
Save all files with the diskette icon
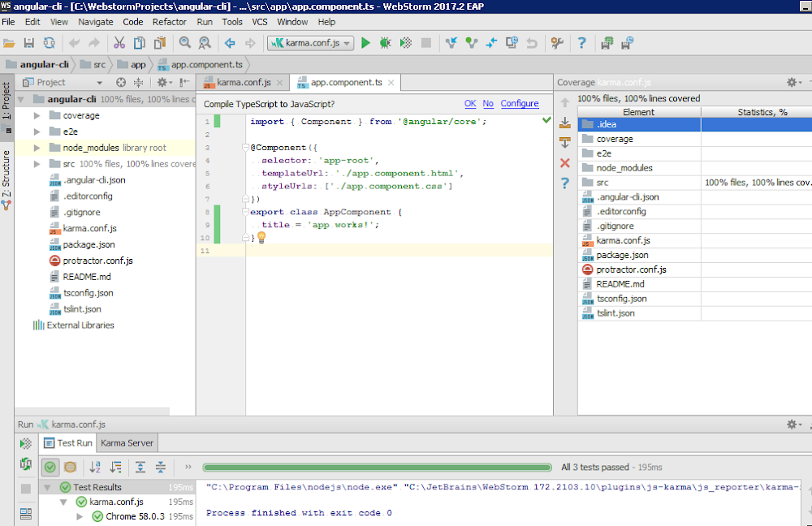[29, 44]
